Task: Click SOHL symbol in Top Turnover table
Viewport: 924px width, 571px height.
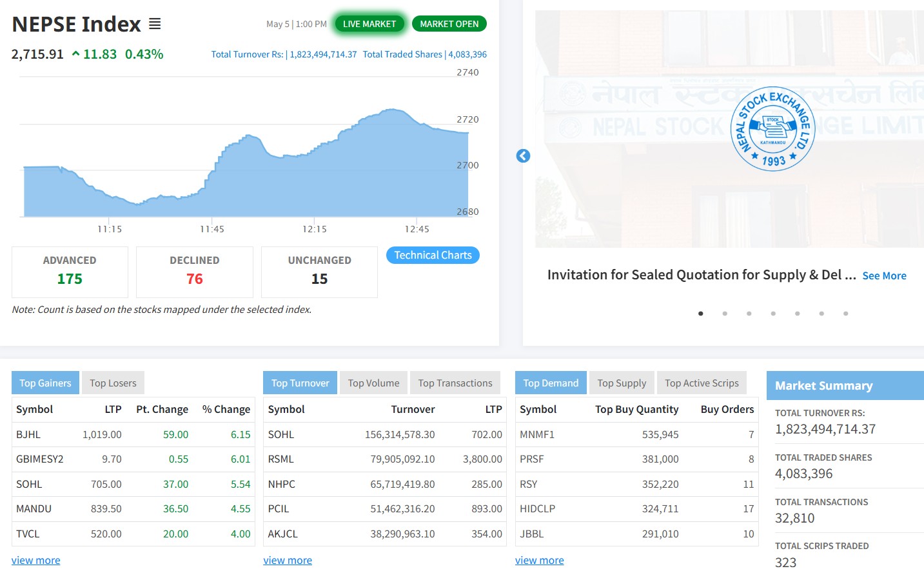Action: coord(281,435)
